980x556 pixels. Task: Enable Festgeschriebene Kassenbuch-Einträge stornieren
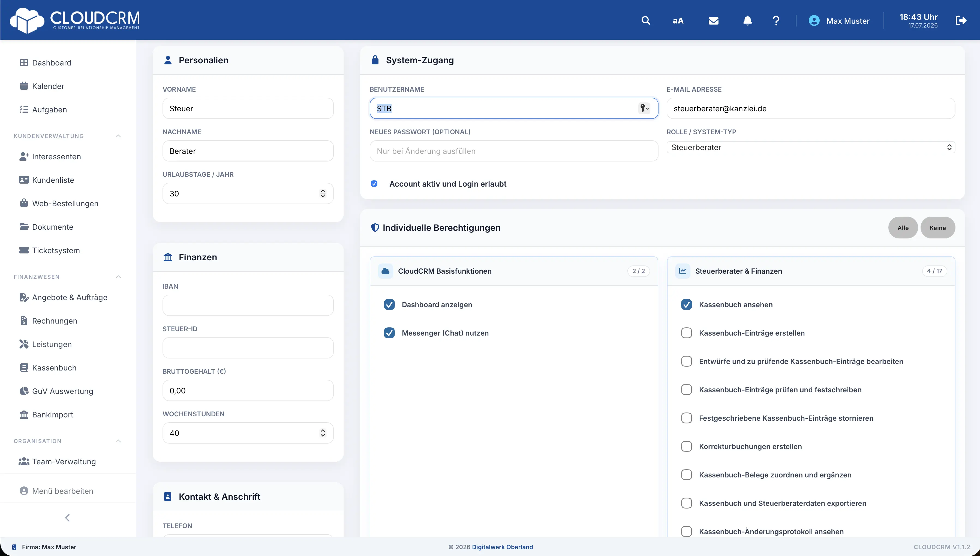click(x=686, y=418)
